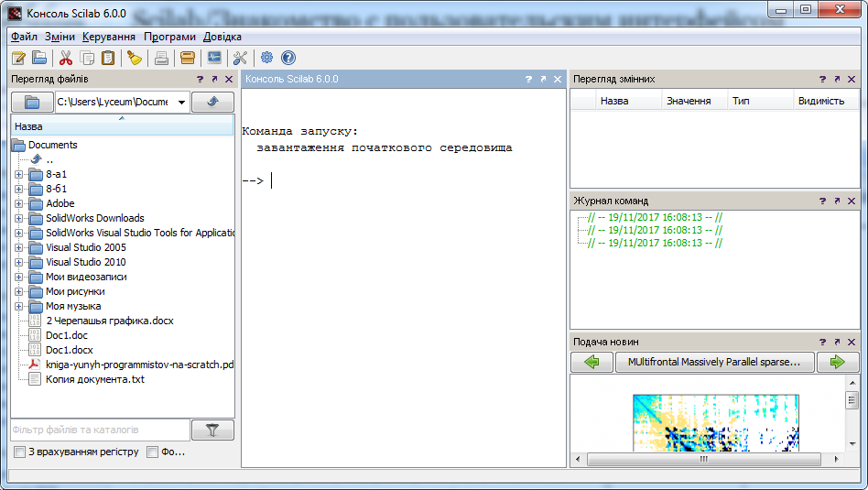Click the console command prompt line

(403, 180)
